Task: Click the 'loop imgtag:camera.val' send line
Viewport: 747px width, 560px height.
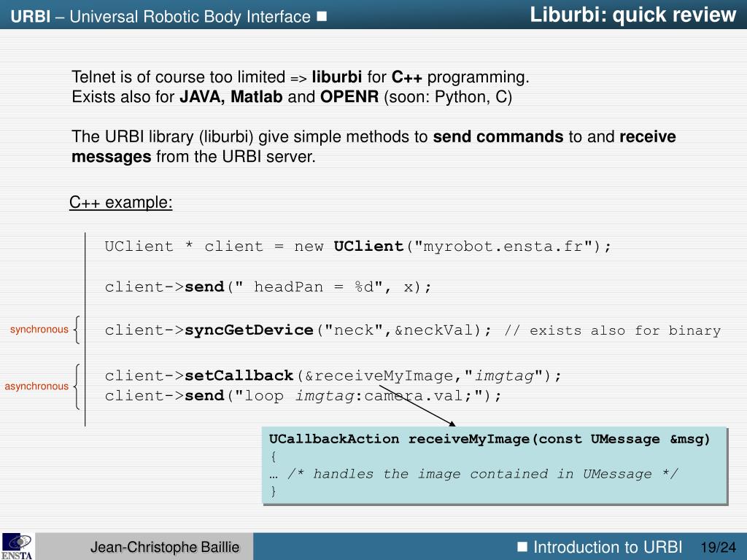Action: (x=303, y=396)
